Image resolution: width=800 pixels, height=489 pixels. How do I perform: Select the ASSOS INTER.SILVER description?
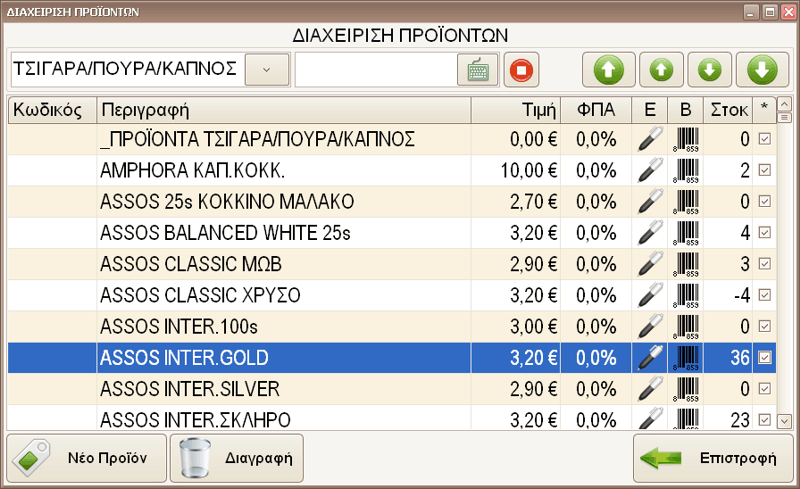coord(190,388)
